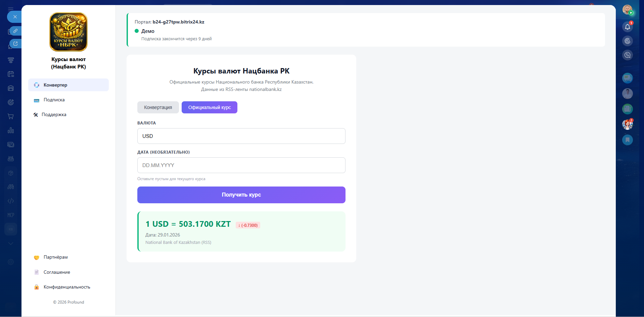This screenshot has height=317, width=644.
Task: Open the calendar icon in left sidebar
Action: coord(11,74)
